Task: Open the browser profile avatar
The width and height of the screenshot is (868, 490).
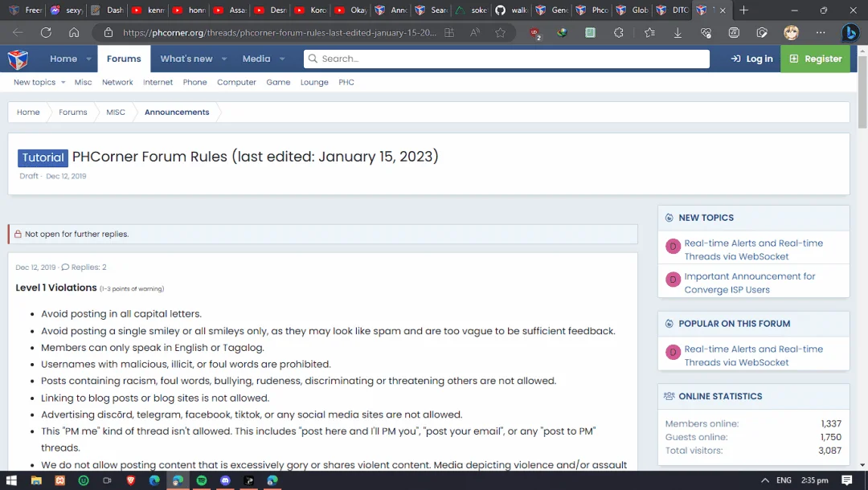Action: 791,33
